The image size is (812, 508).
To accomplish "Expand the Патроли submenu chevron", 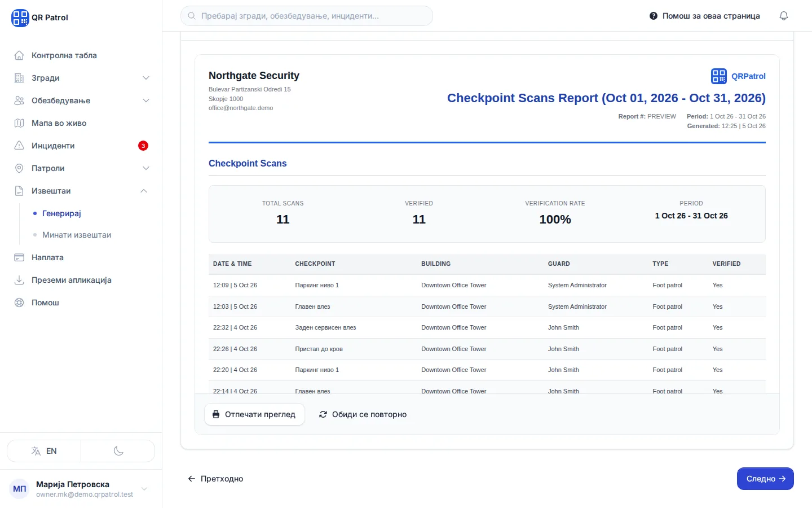I will [x=146, y=168].
